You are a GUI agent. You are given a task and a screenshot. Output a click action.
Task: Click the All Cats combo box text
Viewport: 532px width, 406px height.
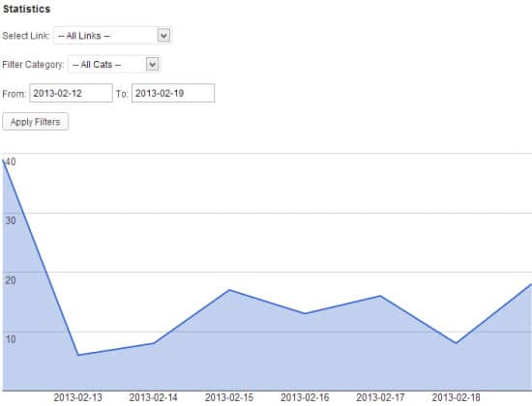point(97,65)
